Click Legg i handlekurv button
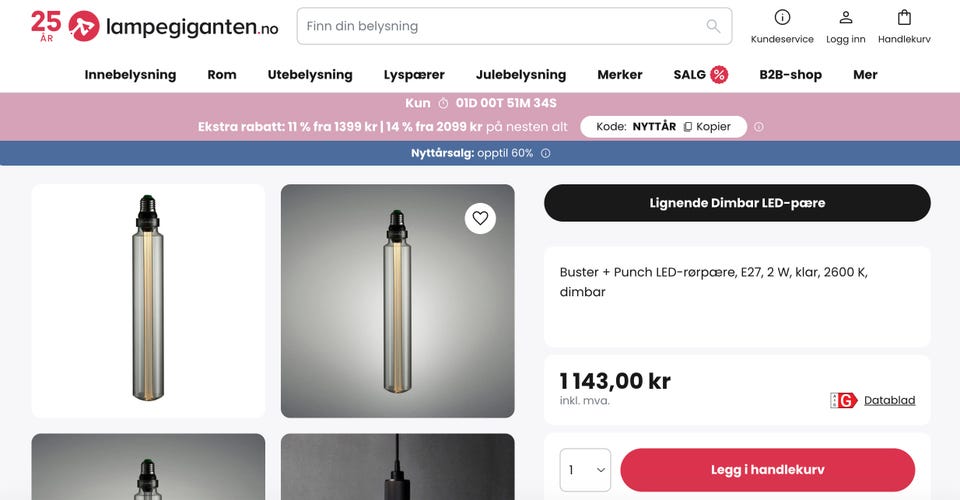 point(767,470)
